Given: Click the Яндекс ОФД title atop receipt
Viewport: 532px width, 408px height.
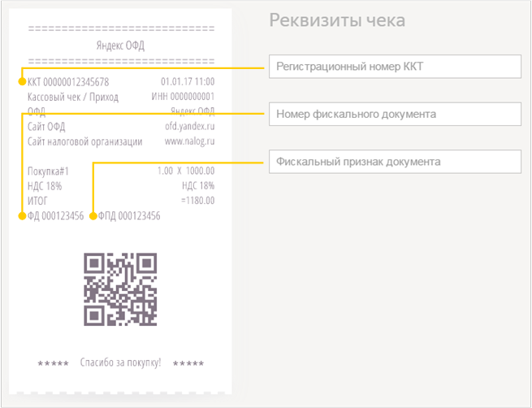Looking at the screenshot, I should (120, 46).
